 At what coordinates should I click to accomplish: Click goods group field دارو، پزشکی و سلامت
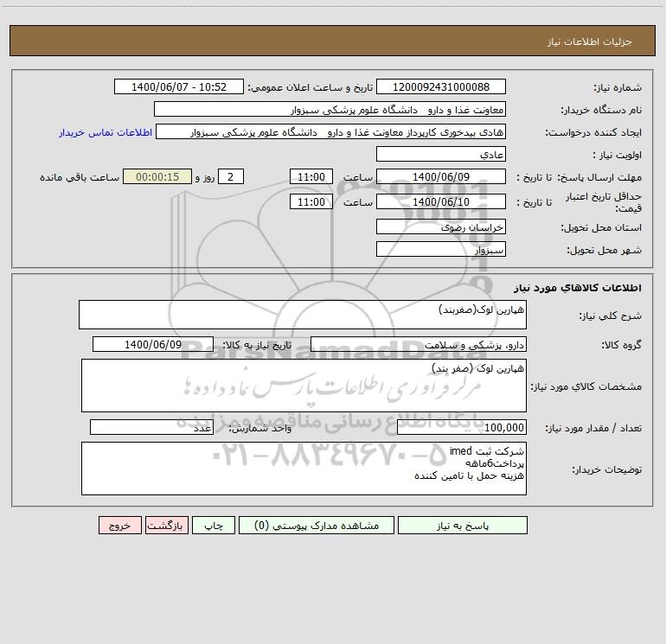click(x=419, y=344)
